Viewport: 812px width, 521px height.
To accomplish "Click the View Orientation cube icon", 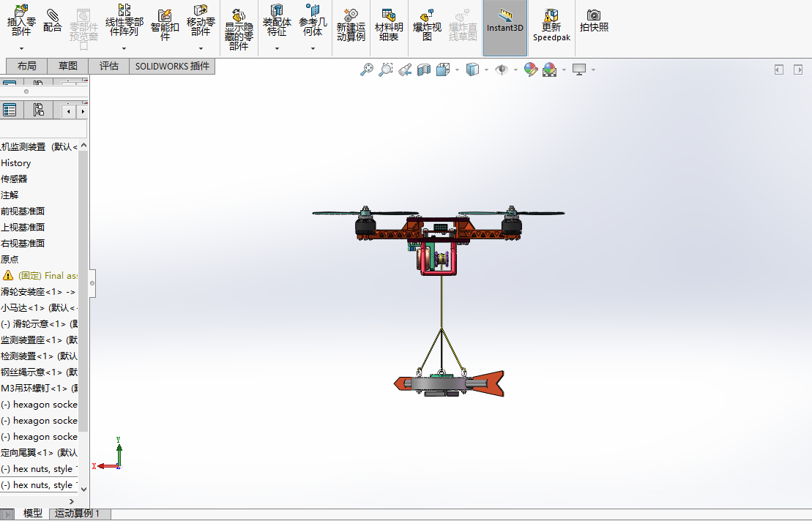I will pos(443,70).
